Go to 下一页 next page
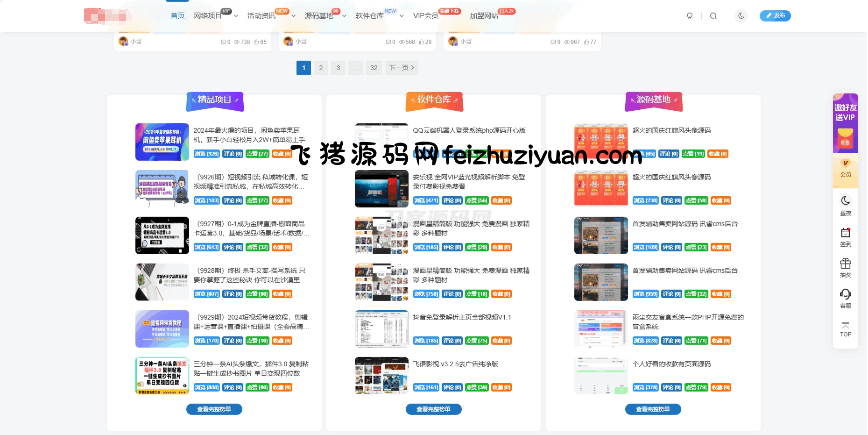 pos(401,68)
